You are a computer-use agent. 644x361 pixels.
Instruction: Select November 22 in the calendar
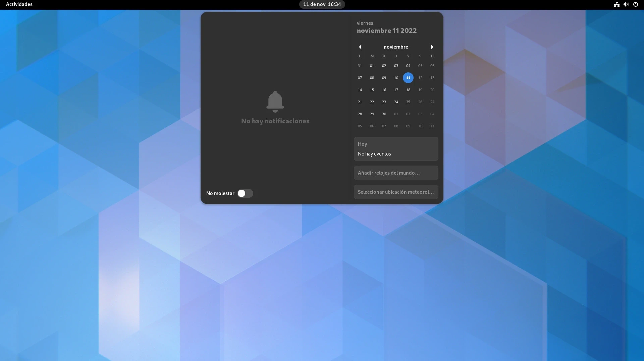point(372,102)
